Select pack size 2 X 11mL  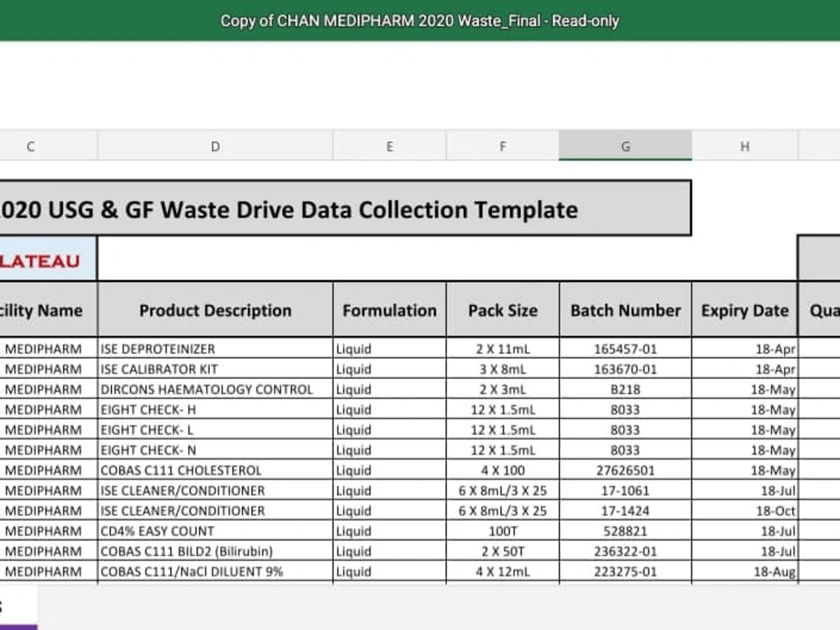[x=502, y=349]
